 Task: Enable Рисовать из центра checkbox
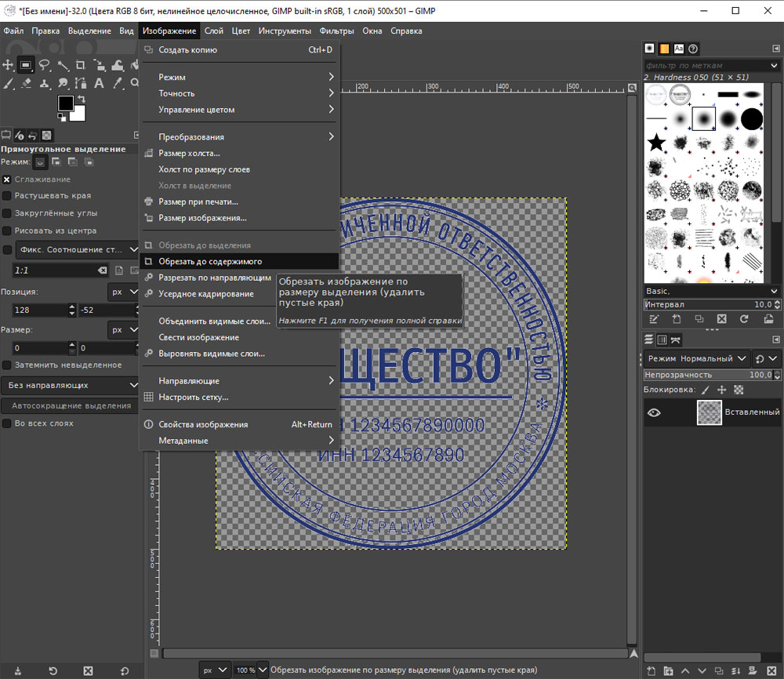pyautogui.click(x=6, y=231)
